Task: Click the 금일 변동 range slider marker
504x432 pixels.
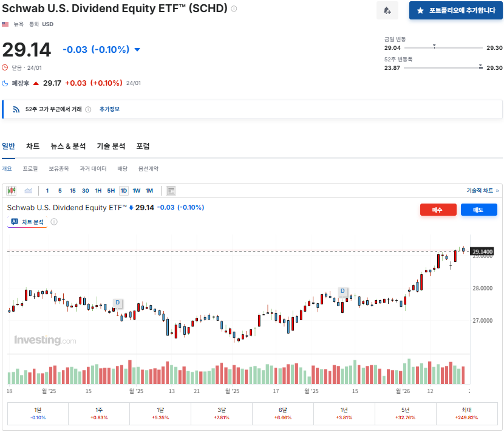Action: coord(434,46)
